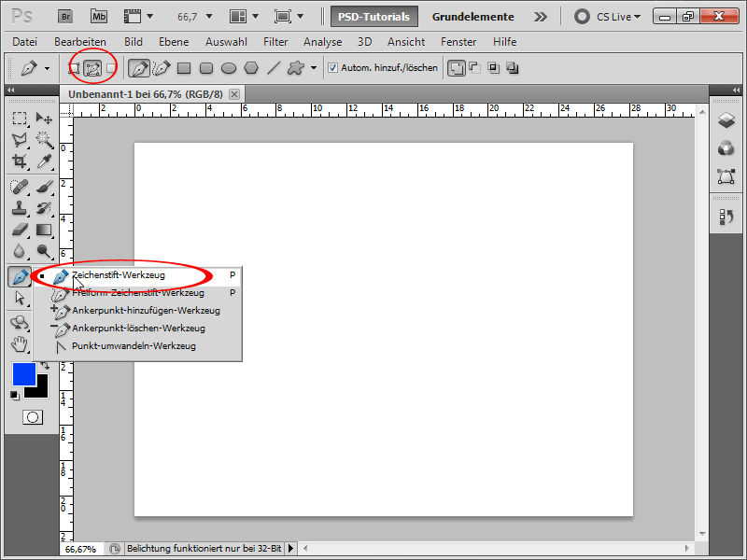Pick the Custom Shape blob option
The image size is (747, 560).
pos(296,68)
